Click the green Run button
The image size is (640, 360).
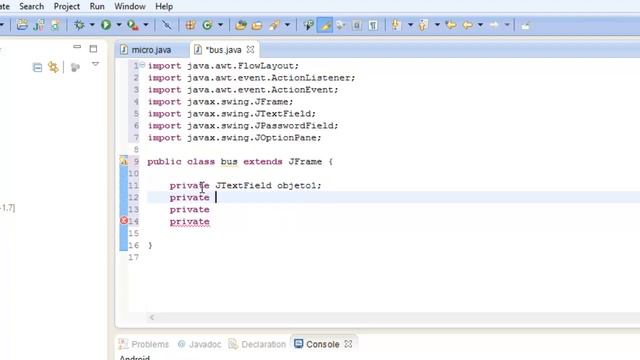[x=106, y=25]
